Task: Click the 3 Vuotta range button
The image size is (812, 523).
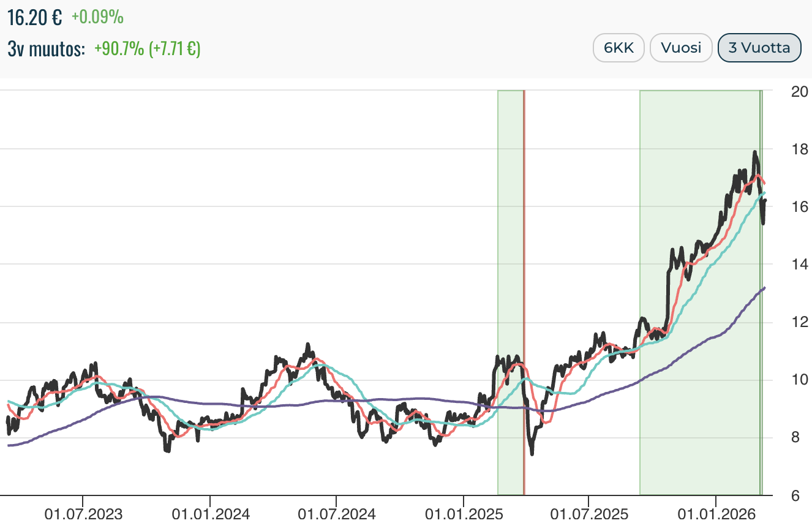Action: pos(759,48)
